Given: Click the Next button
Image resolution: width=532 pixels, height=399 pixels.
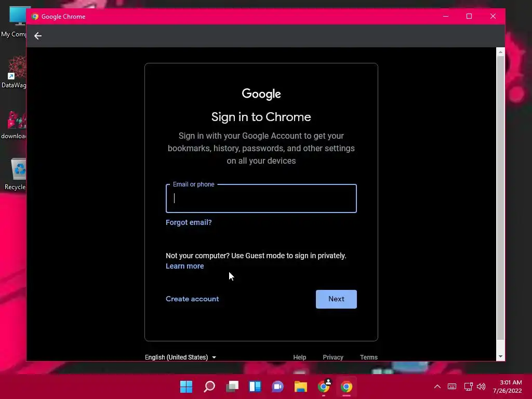Looking at the screenshot, I should pyautogui.click(x=336, y=299).
